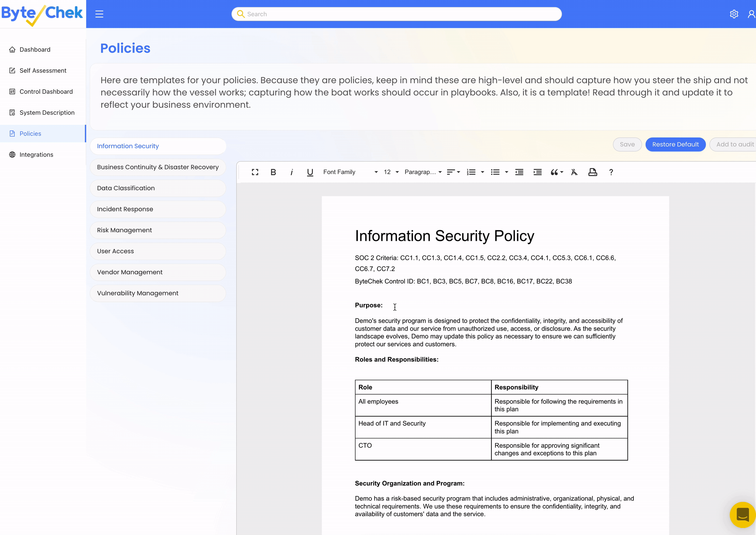
Task: Click the quote icon
Action: tap(555, 172)
